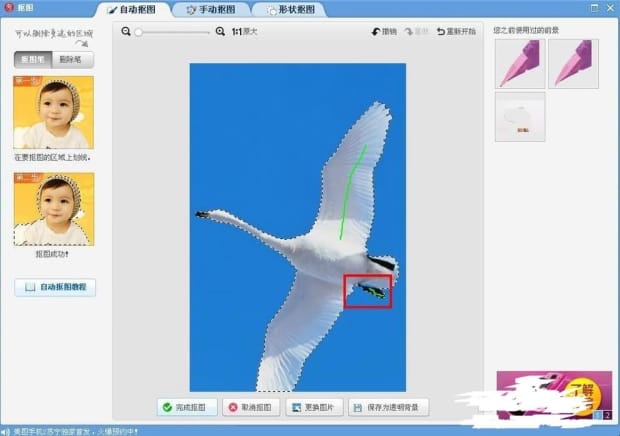
Task: Maximize the 抠图 window
Action: click(x=594, y=8)
